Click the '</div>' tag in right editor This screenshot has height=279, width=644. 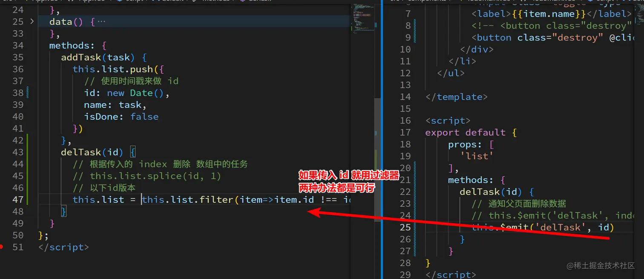(477, 49)
